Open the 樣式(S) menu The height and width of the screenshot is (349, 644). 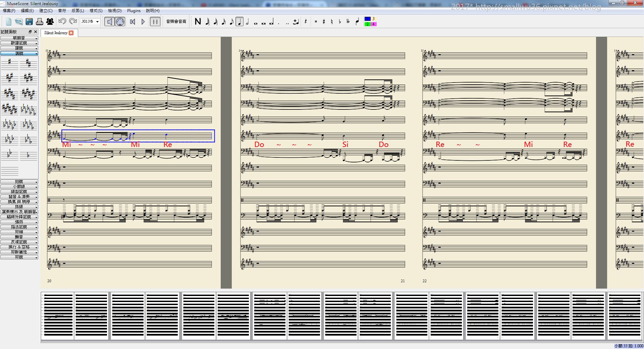click(96, 11)
